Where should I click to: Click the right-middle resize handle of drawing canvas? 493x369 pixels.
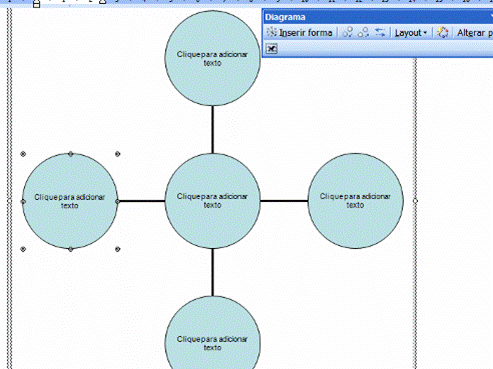coord(415,201)
